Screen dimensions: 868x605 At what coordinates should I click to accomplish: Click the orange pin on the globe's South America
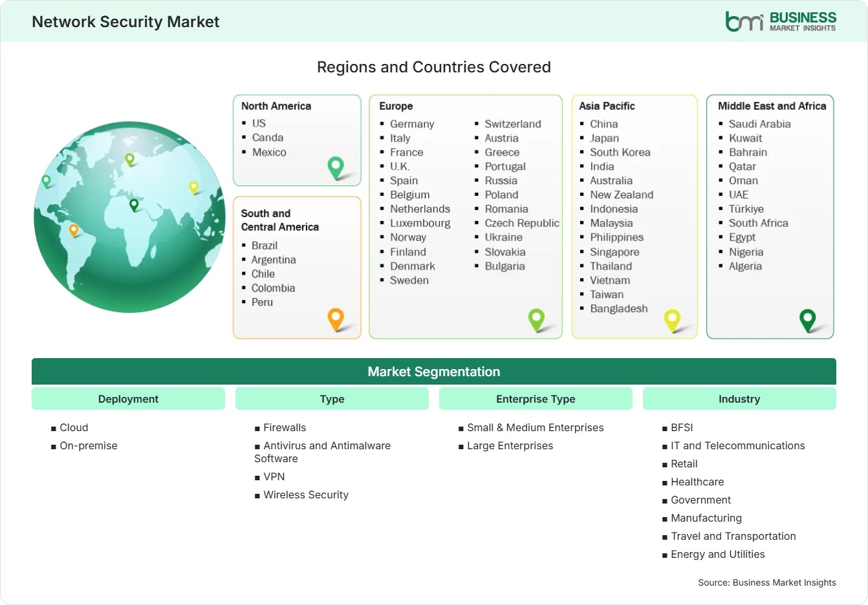point(74,230)
